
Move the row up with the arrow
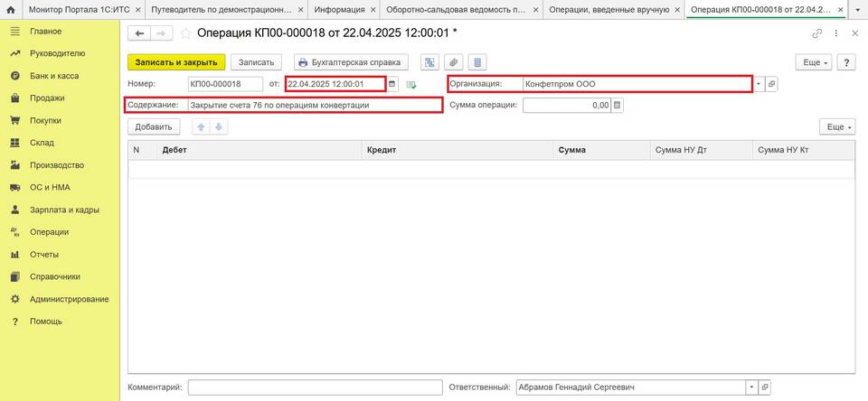201,127
